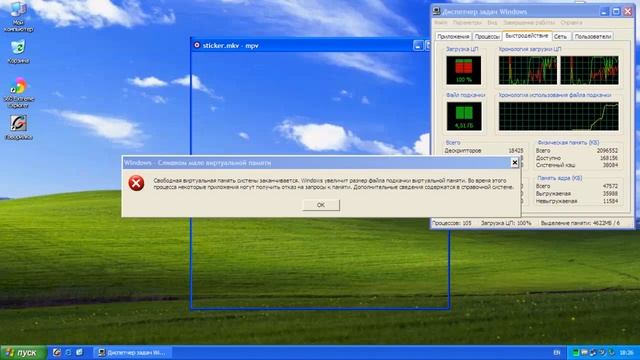This screenshot has height=360, width=640.
Task: Maximize the Task Manager window
Action: tap(616, 11)
